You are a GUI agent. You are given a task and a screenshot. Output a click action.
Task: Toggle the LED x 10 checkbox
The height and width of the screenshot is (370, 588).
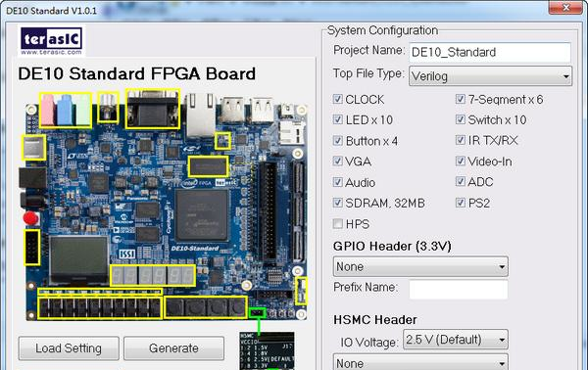point(337,119)
